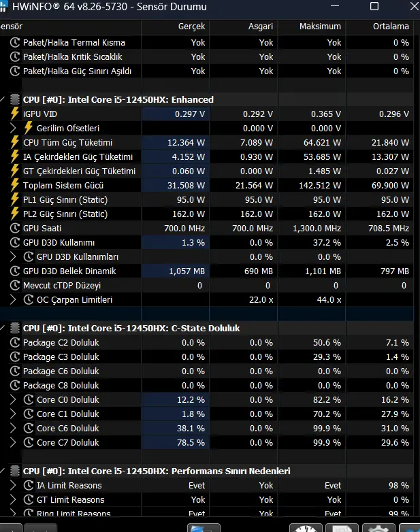
Task: Click the 142.512 W maximum system power value
Action: pos(320,185)
